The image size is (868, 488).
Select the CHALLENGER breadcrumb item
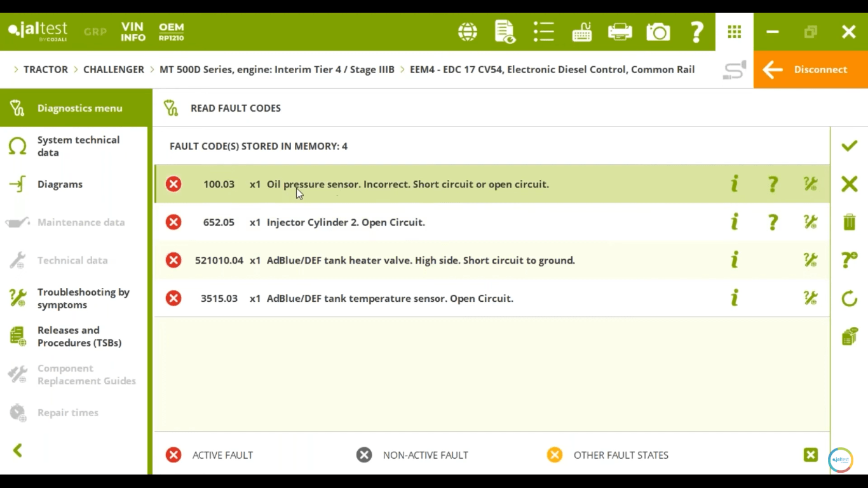point(114,70)
